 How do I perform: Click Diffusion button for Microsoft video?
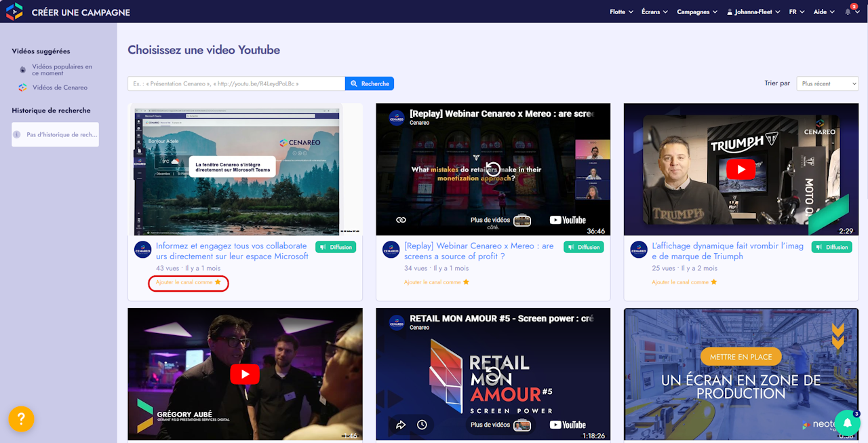pos(336,247)
